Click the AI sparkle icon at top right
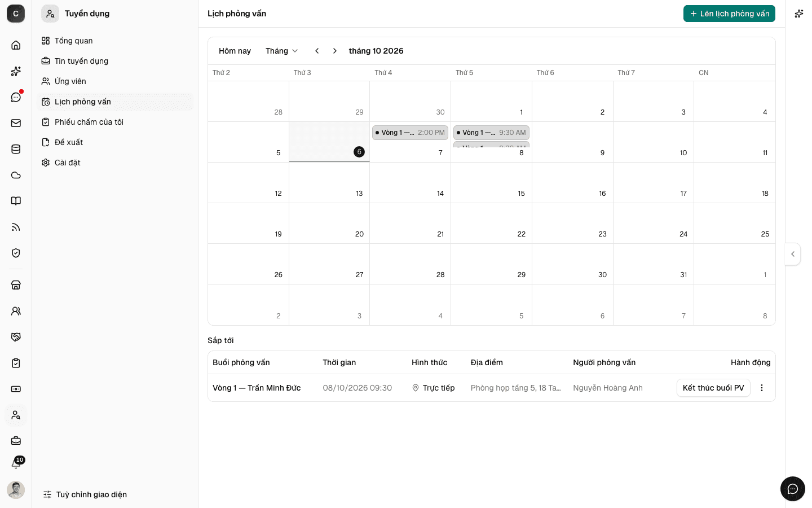This screenshot has width=812, height=508. (798, 14)
